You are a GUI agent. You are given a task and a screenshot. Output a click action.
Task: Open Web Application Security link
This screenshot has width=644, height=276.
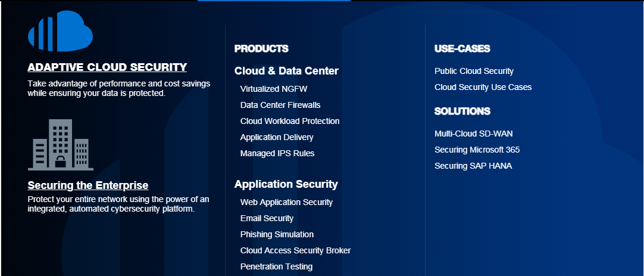pos(286,202)
